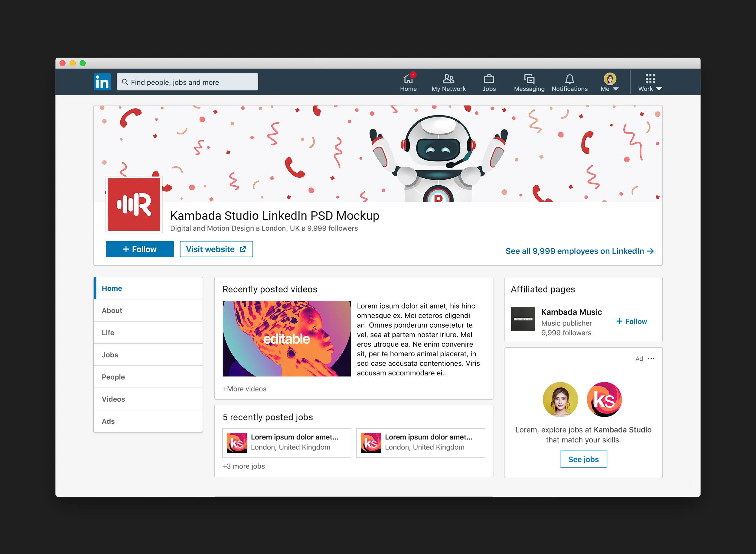
Task: Click the search field in navbar
Action: pos(187,82)
